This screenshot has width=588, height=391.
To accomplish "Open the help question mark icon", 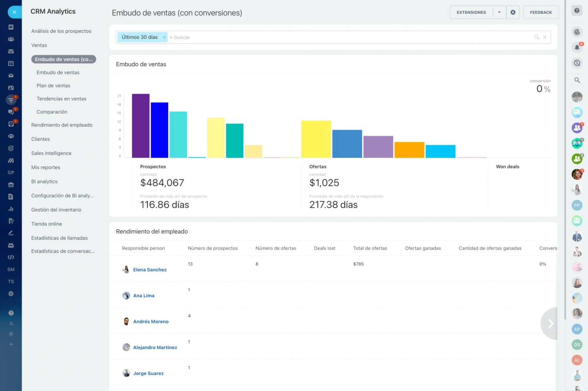I will point(577,11).
